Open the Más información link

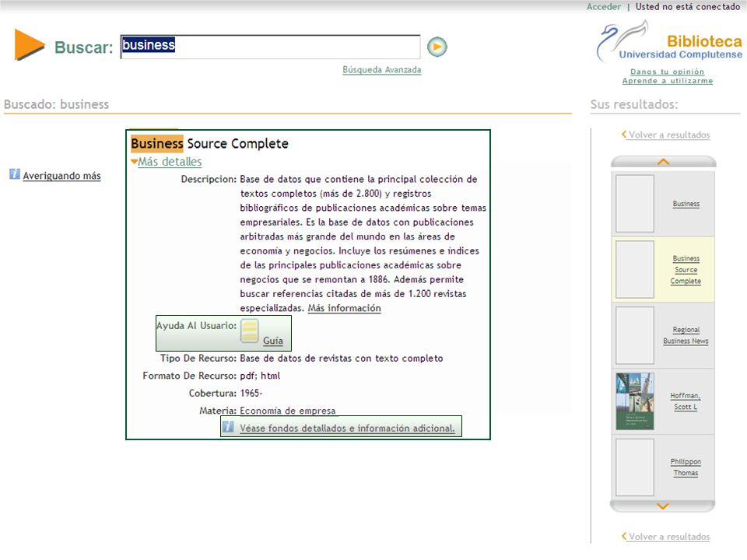point(344,308)
